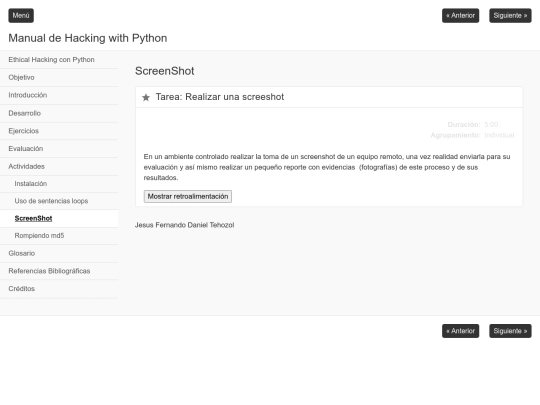Select Evaluación from the sidebar

(x=59, y=149)
